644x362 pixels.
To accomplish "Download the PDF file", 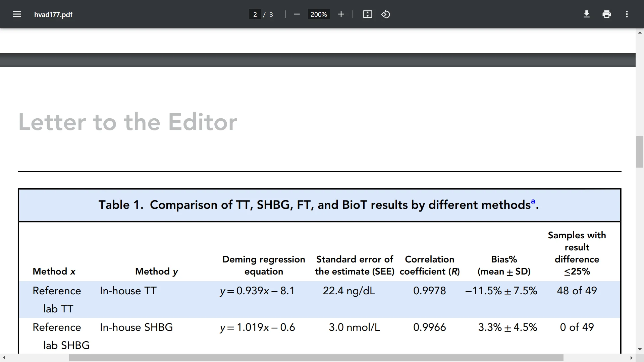I will tap(587, 14).
